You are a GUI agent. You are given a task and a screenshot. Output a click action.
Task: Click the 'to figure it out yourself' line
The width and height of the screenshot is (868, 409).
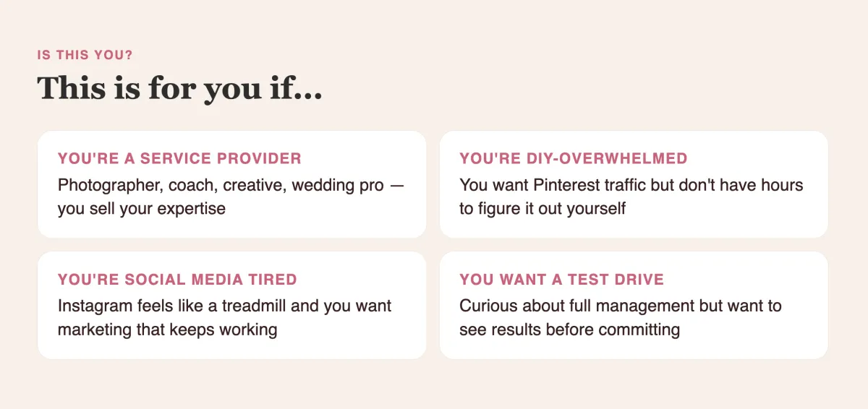(x=542, y=209)
